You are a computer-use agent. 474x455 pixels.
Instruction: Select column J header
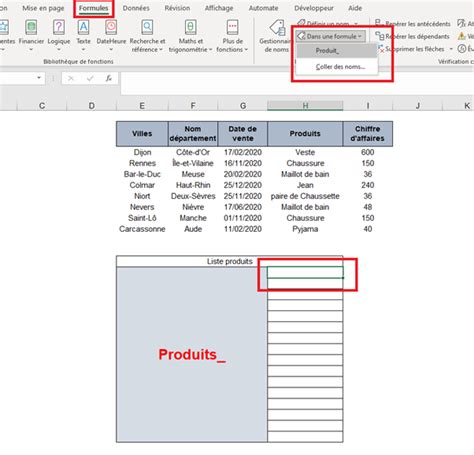417,106
